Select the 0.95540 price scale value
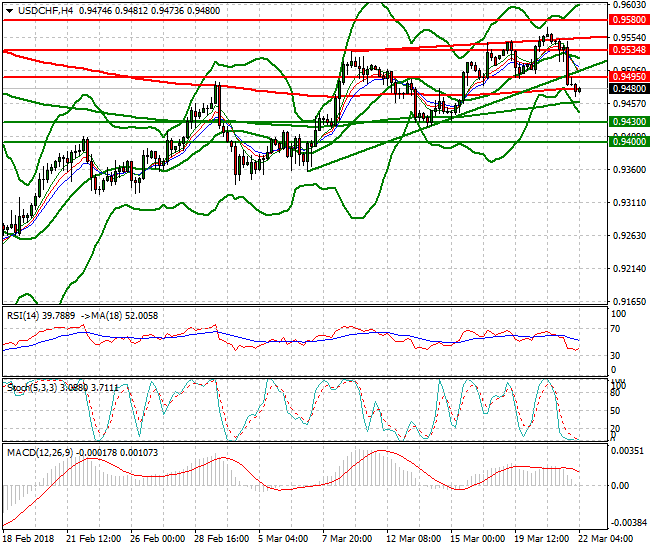This screenshot has height=550, width=650. click(629, 37)
